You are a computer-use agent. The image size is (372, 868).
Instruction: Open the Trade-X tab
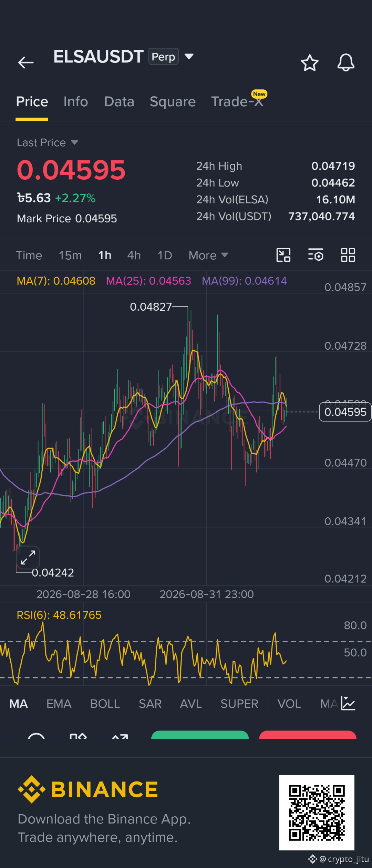[238, 102]
